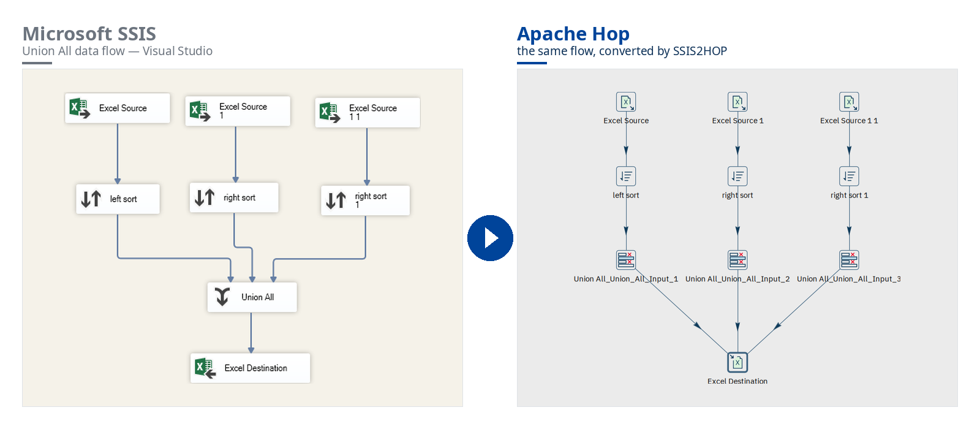This screenshot has width=980, height=429.
Task: Click the SSIS left sort arrows icon
Action: pyautogui.click(x=91, y=199)
